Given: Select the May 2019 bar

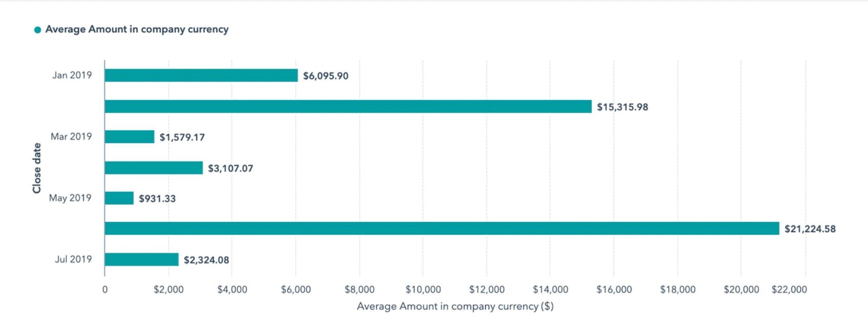Looking at the screenshot, I should pyautogui.click(x=119, y=198).
